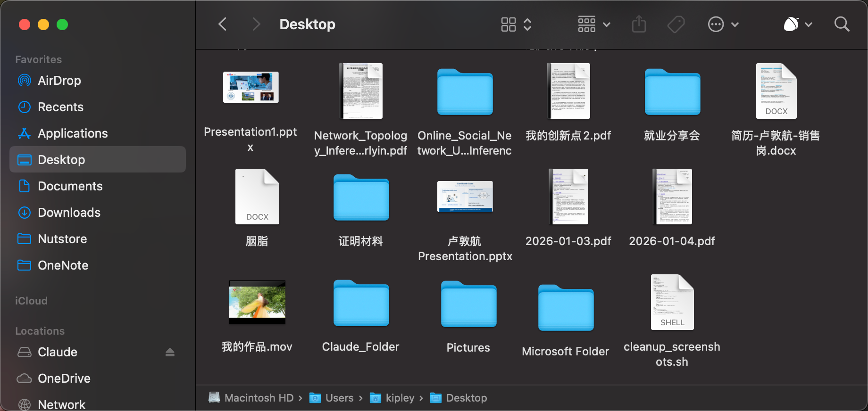
Task: Go back with the left chevron
Action: click(223, 24)
